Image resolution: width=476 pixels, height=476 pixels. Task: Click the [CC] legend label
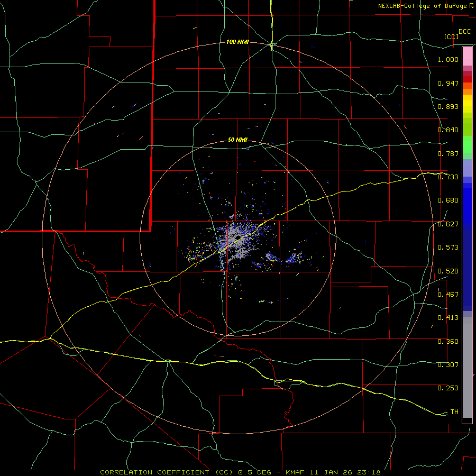(x=452, y=36)
